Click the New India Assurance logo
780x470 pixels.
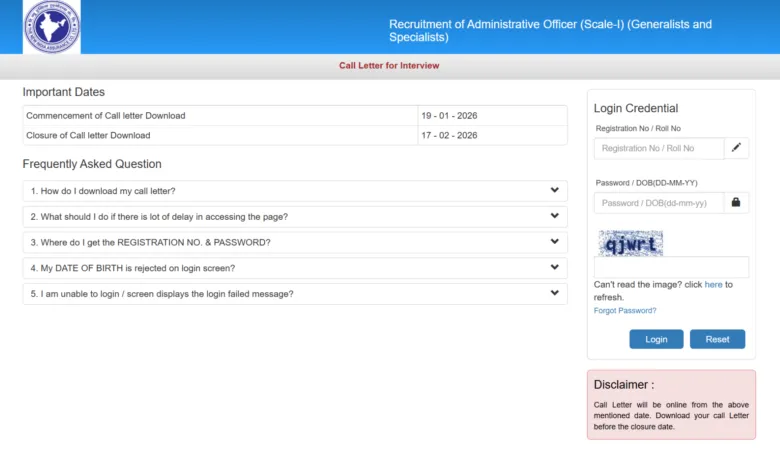click(52, 26)
